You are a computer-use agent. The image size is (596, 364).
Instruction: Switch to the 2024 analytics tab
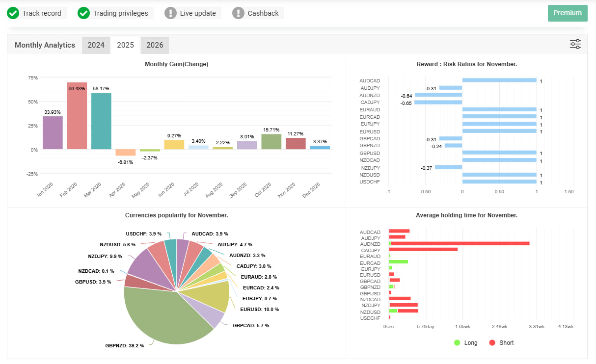click(96, 45)
